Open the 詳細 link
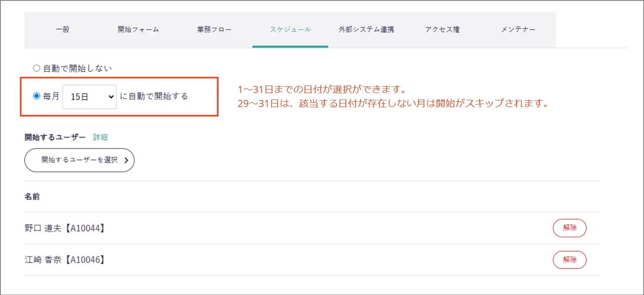This screenshot has width=644, height=295. click(x=100, y=137)
